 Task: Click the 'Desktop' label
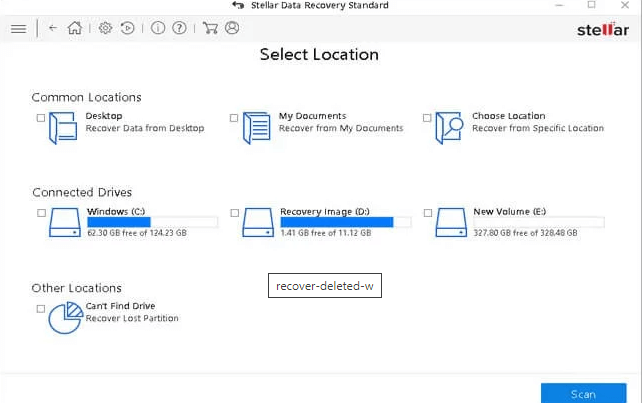click(104, 116)
